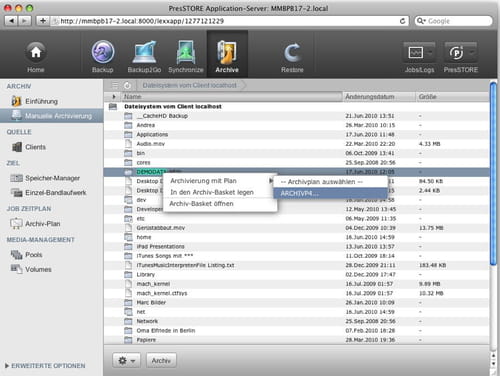This screenshot has width=500, height=376.
Task: Select 'Archiv-Basket öffnen' menu entry
Action: click(x=201, y=204)
